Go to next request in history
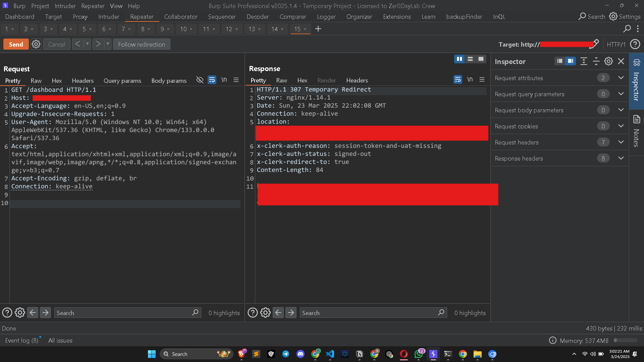This screenshot has width=644, height=362. point(98,44)
